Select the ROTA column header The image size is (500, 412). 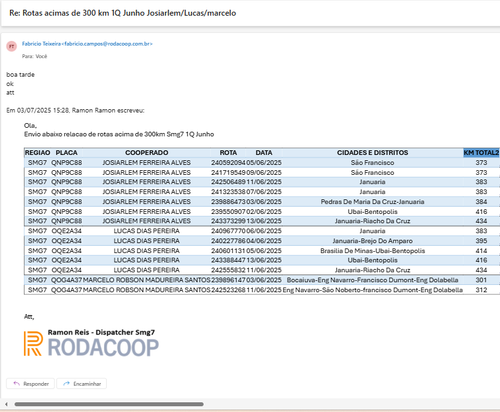[x=228, y=153]
